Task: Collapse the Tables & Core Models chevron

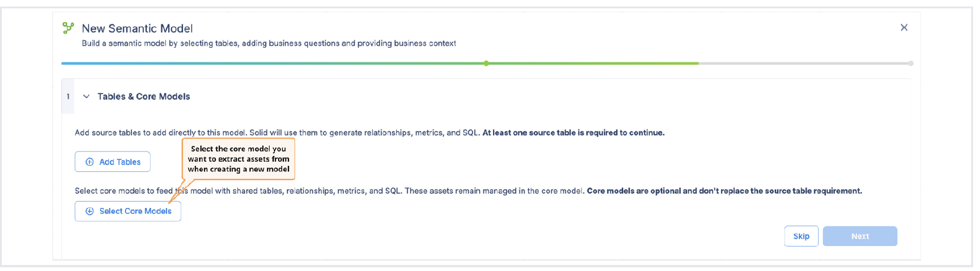Action: click(86, 96)
